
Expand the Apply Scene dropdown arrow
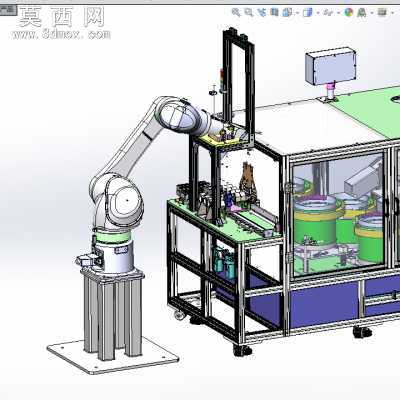(371, 13)
